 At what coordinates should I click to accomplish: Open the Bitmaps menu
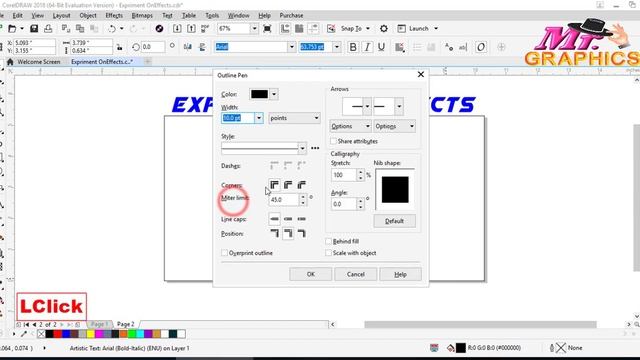(142, 16)
